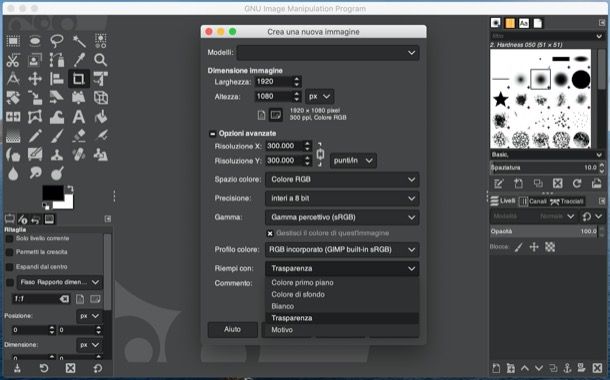Switch to the Livelli tab
The height and width of the screenshot is (380, 610).
[503, 201]
